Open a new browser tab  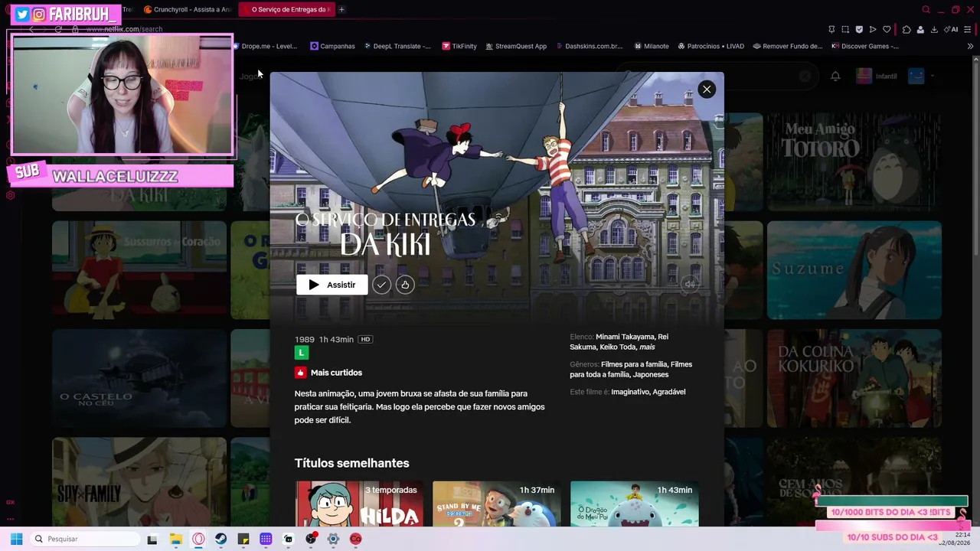[x=341, y=9]
